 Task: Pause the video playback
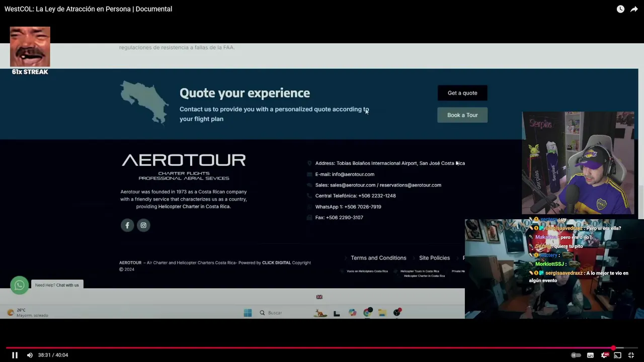(x=15, y=355)
